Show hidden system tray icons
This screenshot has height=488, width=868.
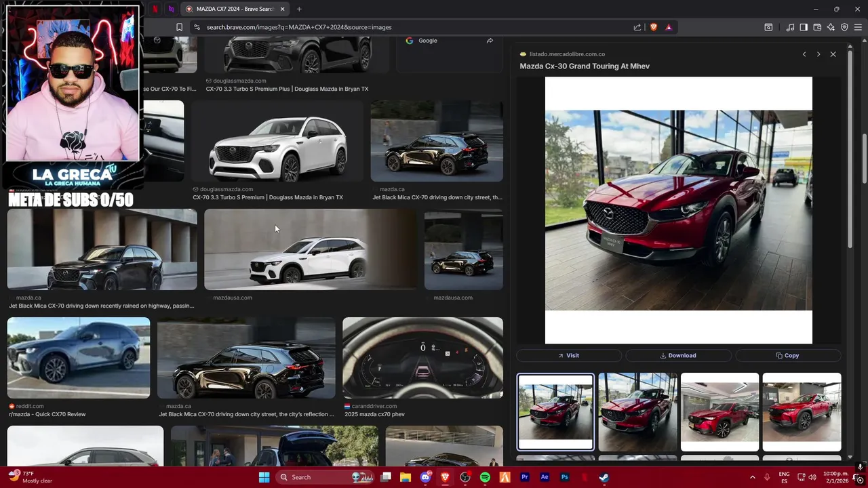tap(752, 477)
